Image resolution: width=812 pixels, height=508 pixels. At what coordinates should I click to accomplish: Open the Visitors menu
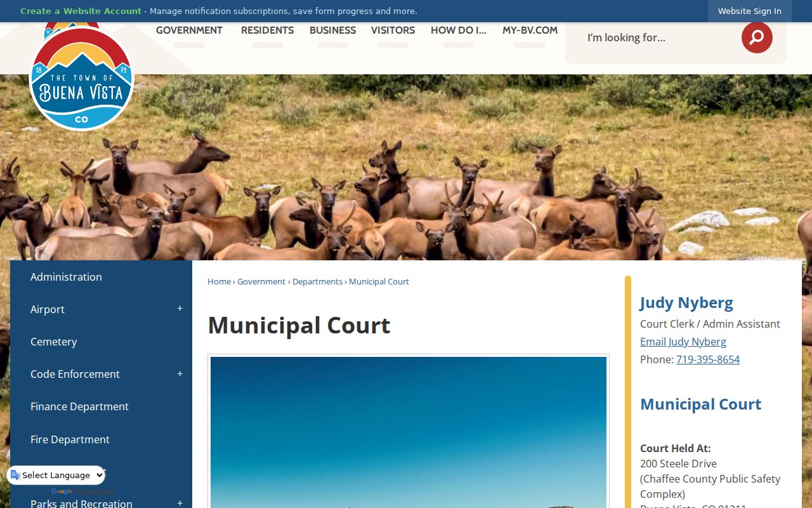pos(393,30)
